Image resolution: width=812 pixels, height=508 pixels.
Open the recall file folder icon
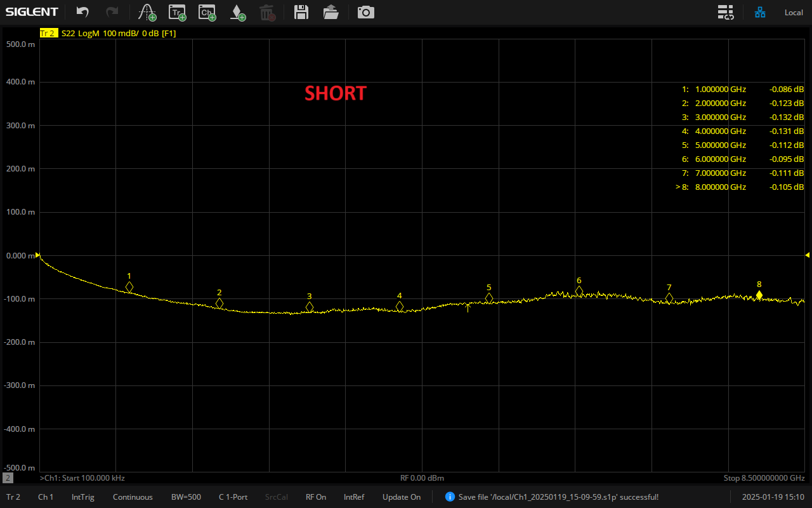pyautogui.click(x=331, y=12)
